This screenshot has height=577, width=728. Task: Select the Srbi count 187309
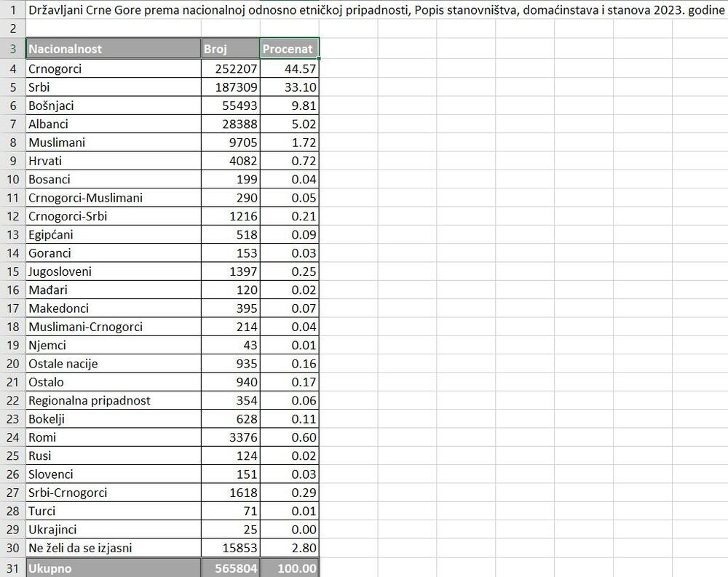[230, 87]
